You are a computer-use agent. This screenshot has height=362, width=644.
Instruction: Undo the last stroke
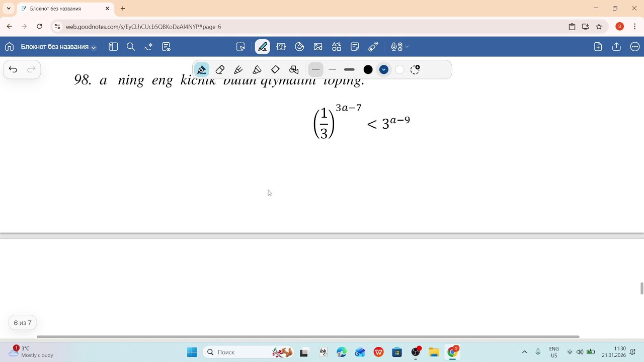tap(13, 69)
